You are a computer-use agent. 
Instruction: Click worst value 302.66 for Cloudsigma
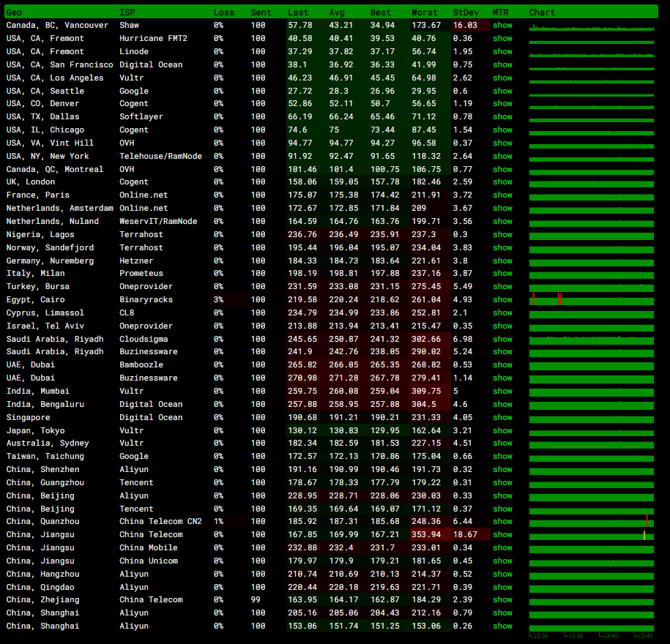coord(426,339)
